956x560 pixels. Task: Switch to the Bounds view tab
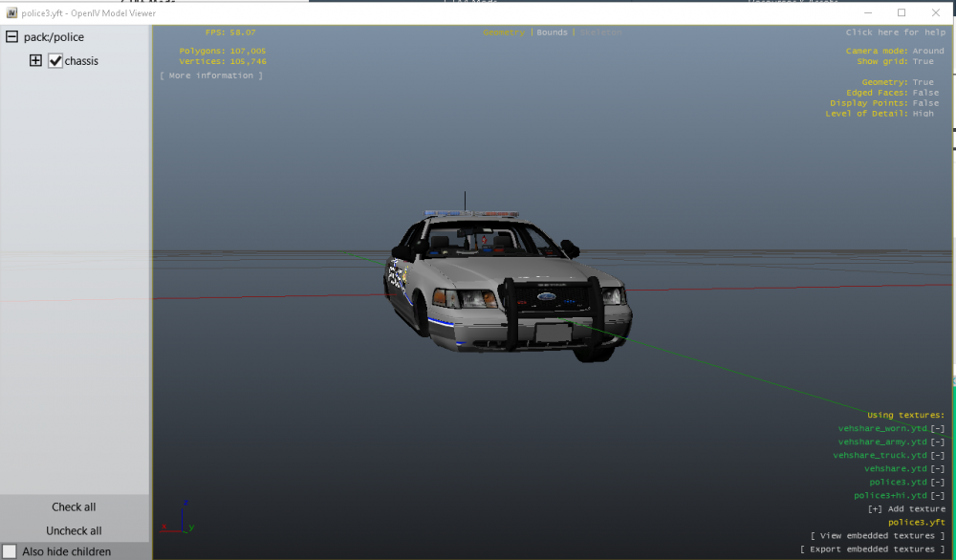(x=552, y=32)
